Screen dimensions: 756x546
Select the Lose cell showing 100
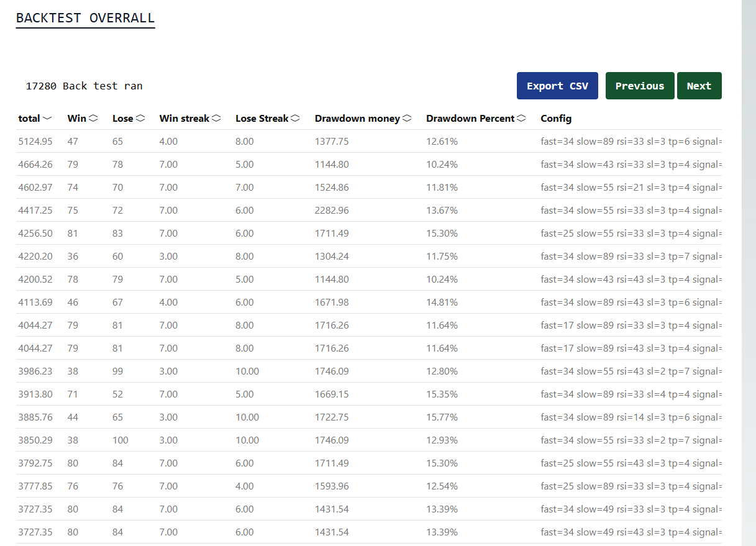pos(121,440)
